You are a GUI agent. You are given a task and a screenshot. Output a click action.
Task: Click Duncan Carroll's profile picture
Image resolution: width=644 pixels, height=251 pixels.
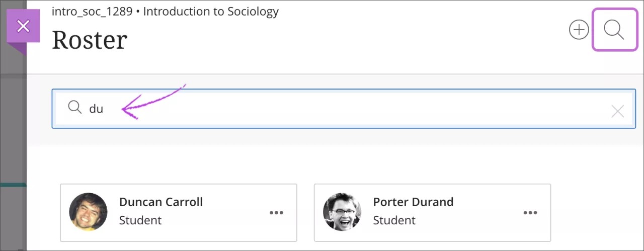coord(88,212)
